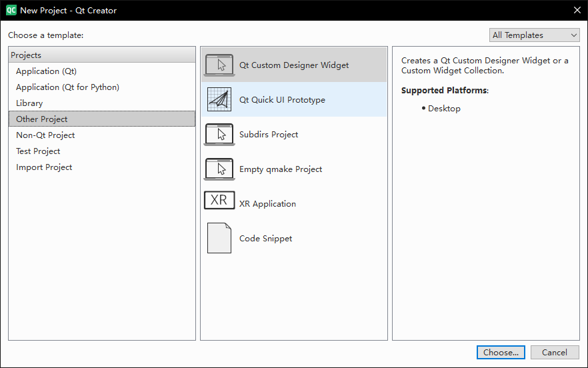This screenshot has height=368, width=588.
Task: Select the Qt Custom Designer Widget label
Action: pos(294,65)
